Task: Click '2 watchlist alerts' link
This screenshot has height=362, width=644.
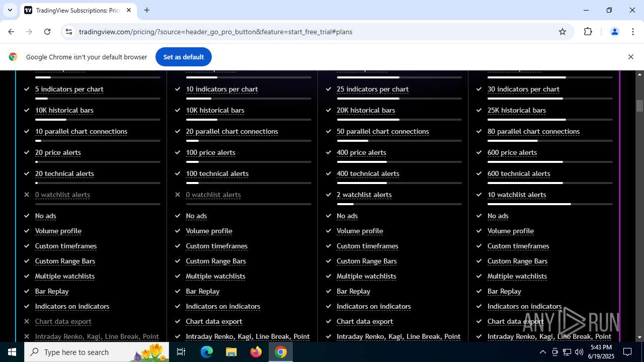Action: pyautogui.click(x=364, y=195)
